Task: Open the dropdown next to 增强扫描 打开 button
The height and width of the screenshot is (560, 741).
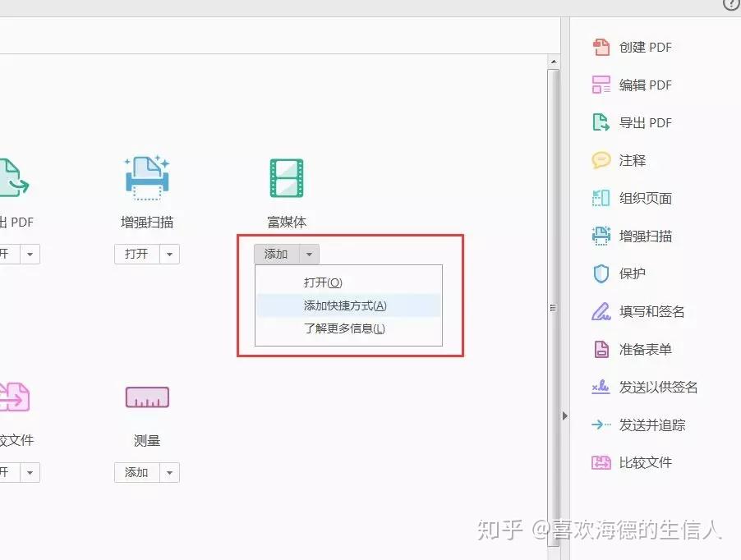Action: pyautogui.click(x=170, y=254)
